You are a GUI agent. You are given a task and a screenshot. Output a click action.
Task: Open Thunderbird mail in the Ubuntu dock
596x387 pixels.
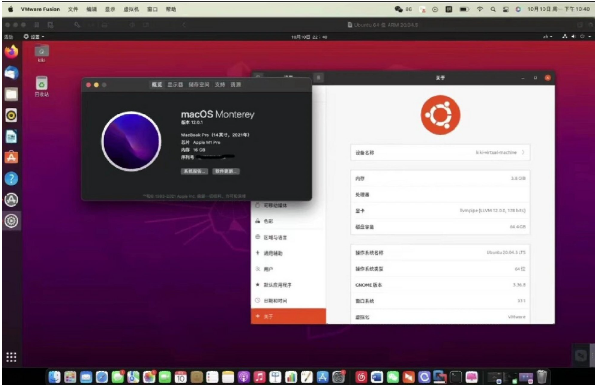[11, 73]
